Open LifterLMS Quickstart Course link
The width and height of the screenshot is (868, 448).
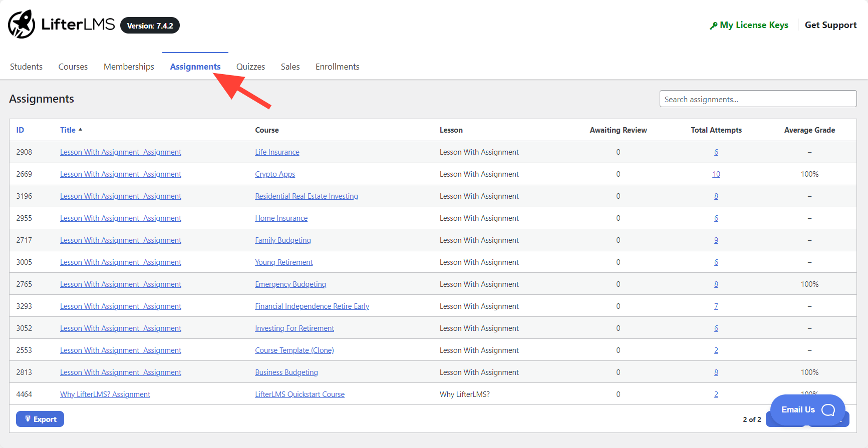tap(300, 394)
